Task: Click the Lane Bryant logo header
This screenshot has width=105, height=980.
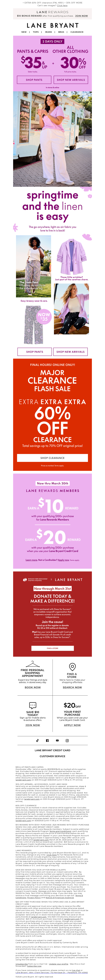Action: (52, 25)
